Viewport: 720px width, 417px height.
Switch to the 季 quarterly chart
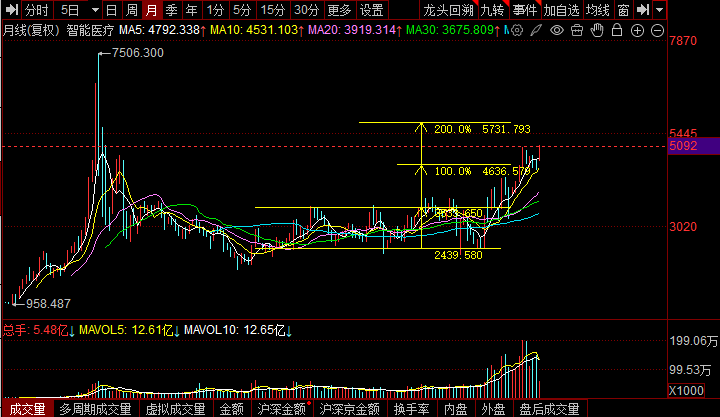point(172,10)
